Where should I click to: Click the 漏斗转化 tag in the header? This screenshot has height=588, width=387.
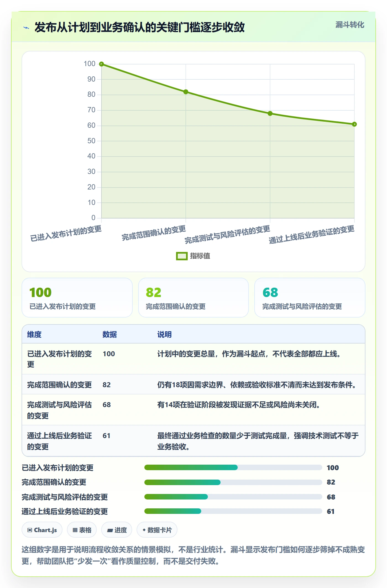pos(350,25)
